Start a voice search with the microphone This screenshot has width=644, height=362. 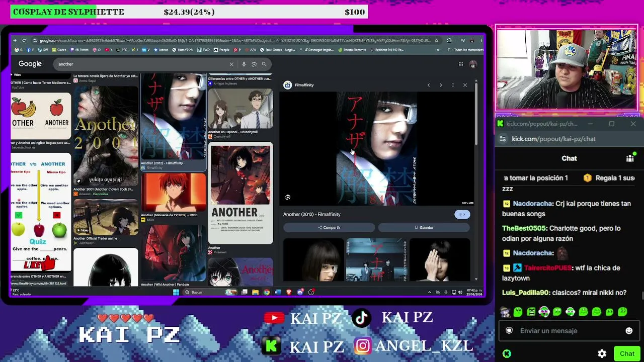point(244,64)
